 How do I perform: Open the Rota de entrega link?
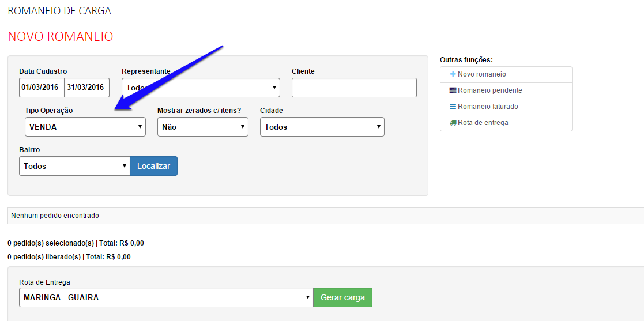483,123
